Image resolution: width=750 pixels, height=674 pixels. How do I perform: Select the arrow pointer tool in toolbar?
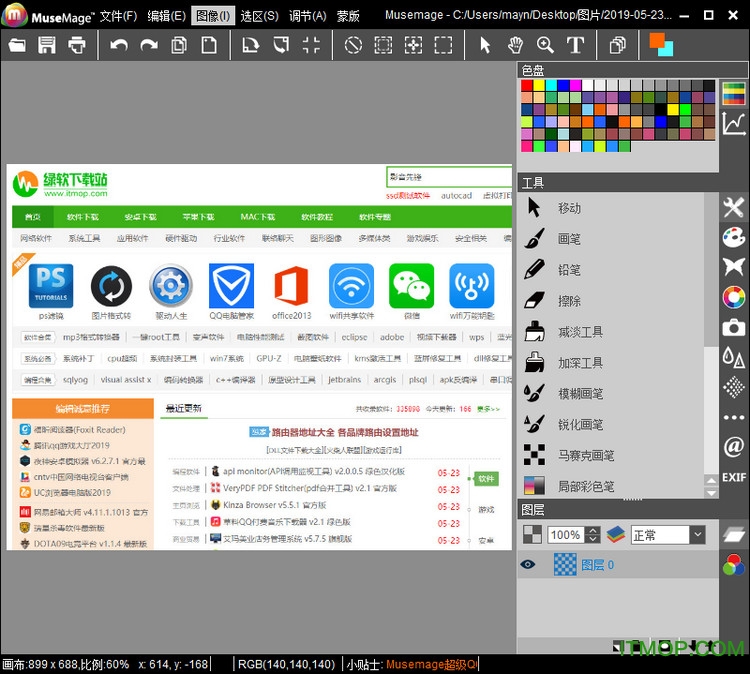[x=485, y=45]
